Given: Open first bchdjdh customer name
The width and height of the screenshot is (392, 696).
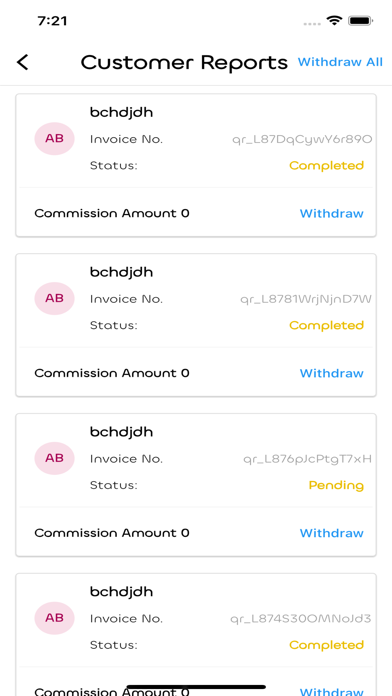Looking at the screenshot, I should pyautogui.click(x=121, y=113).
